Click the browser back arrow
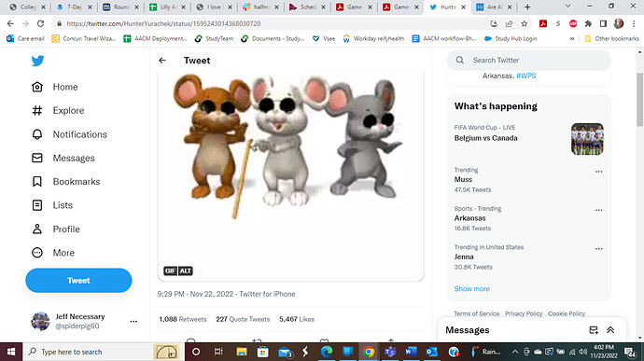 [10, 24]
